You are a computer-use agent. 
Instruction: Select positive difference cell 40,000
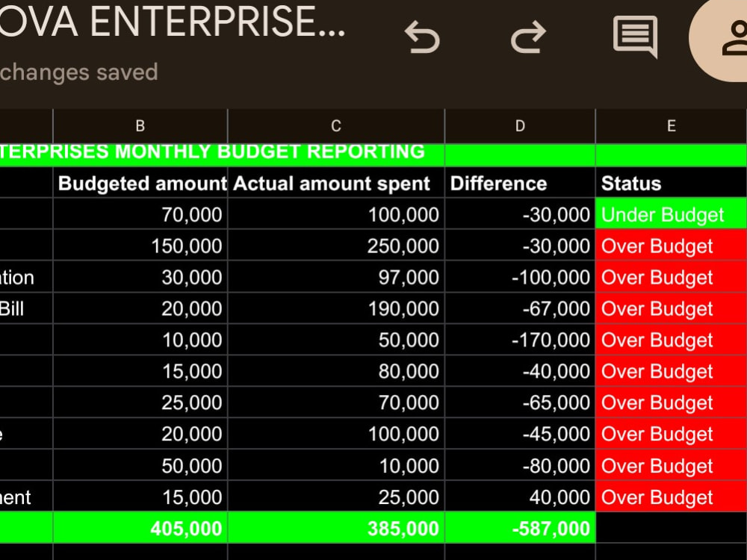pos(520,497)
